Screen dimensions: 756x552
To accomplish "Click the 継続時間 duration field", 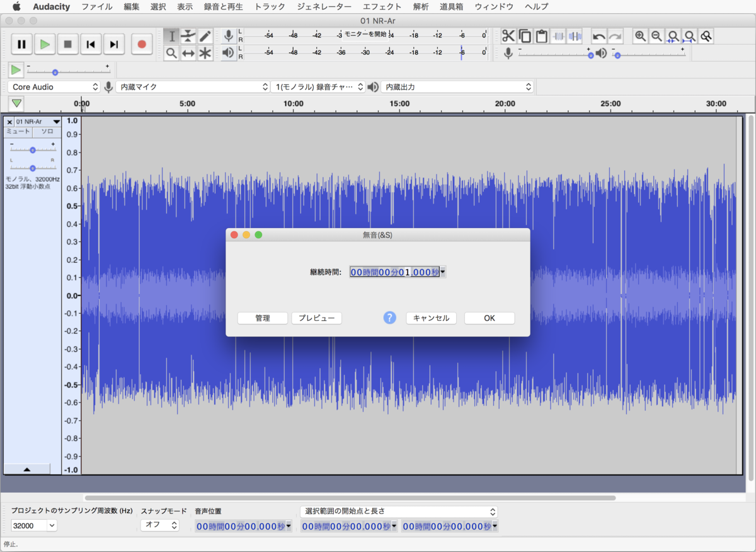I will (x=398, y=272).
